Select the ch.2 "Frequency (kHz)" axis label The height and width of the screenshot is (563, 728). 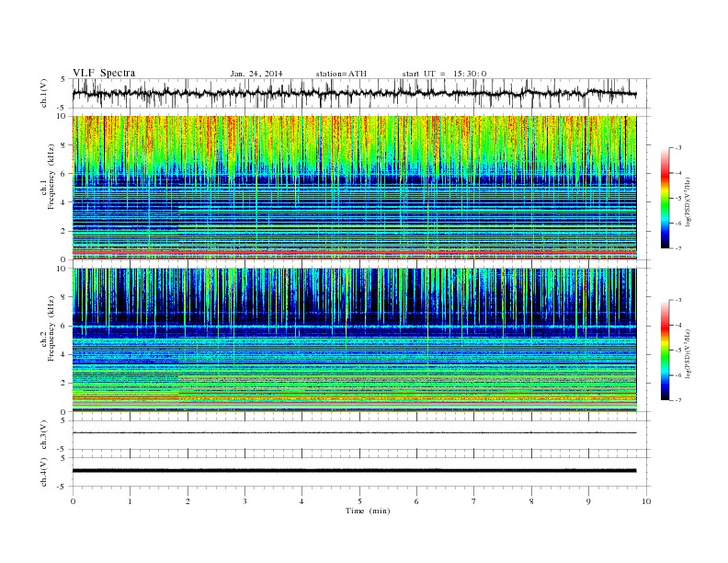(51, 329)
